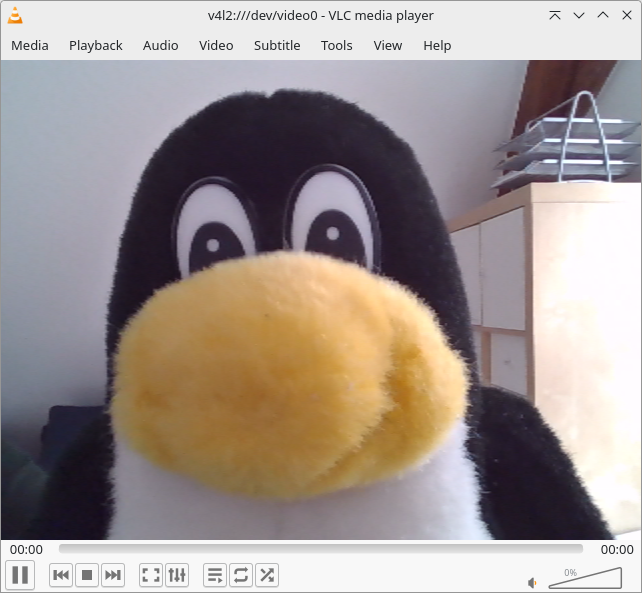Show extended settings equalizer icon

[x=177, y=575]
